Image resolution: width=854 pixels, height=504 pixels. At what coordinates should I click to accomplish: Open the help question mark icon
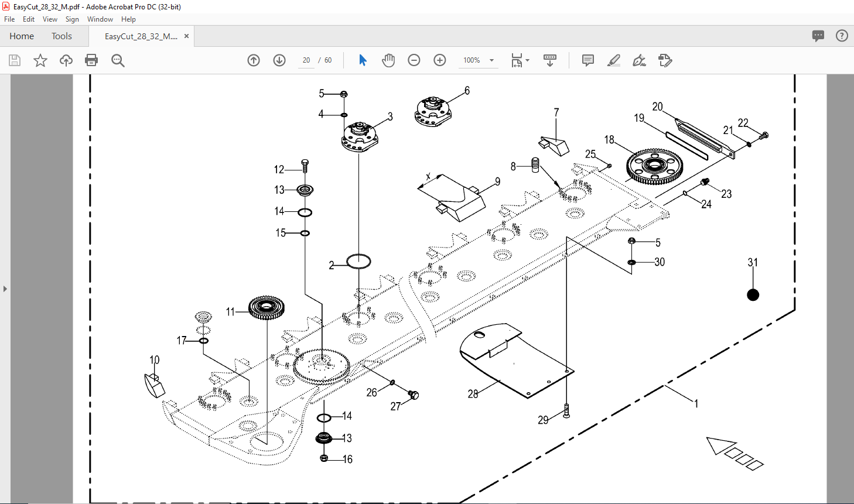pos(842,36)
